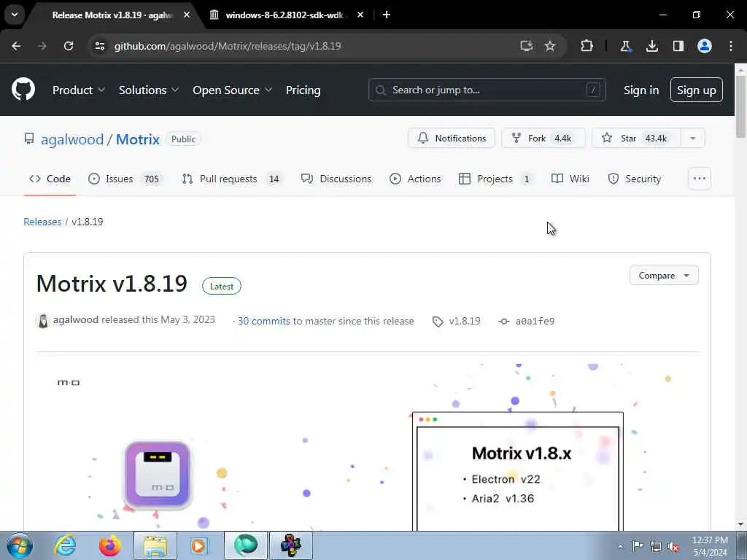The height and width of the screenshot is (560, 747).
Task: Click browser address bar URL
Action: point(228,46)
